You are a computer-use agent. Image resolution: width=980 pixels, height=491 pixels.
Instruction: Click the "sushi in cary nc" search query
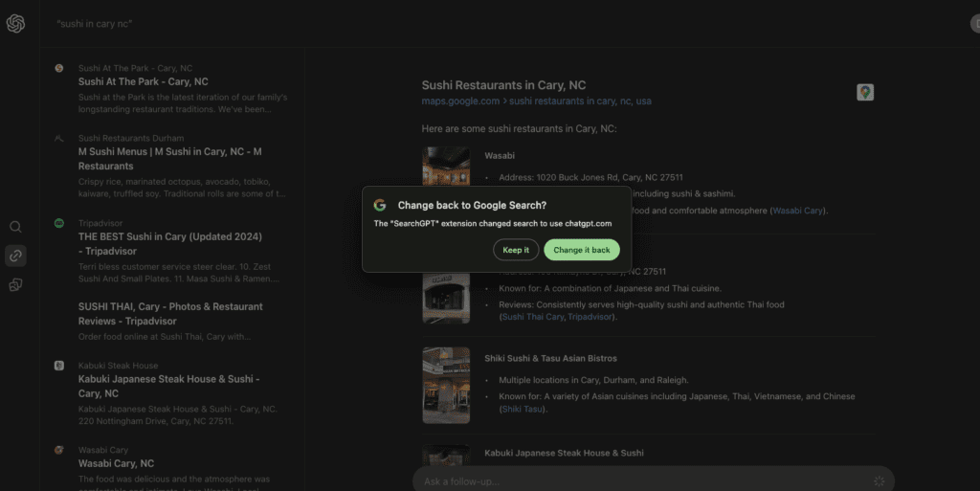pos(95,24)
